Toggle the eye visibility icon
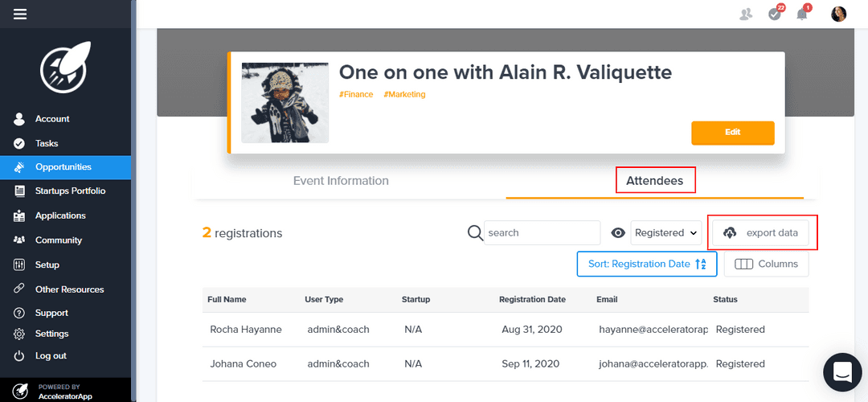The width and height of the screenshot is (868, 402). (618, 232)
